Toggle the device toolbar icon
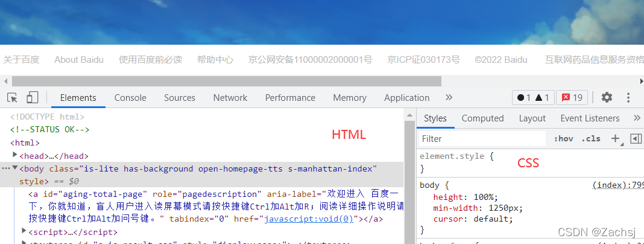Viewport: 644px width, 244px height. click(x=32, y=97)
